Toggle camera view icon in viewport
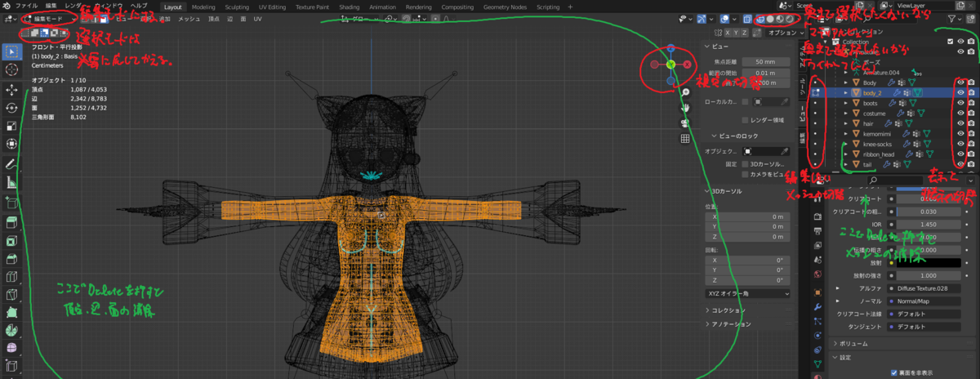The width and height of the screenshot is (980, 379). point(686,123)
